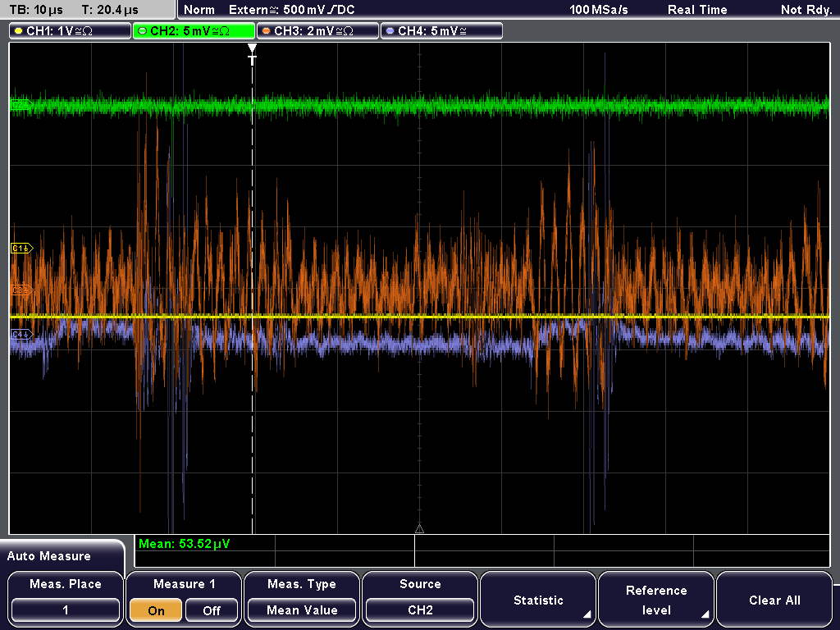Turn Measure 1 On
840x630 pixels.
157,610
